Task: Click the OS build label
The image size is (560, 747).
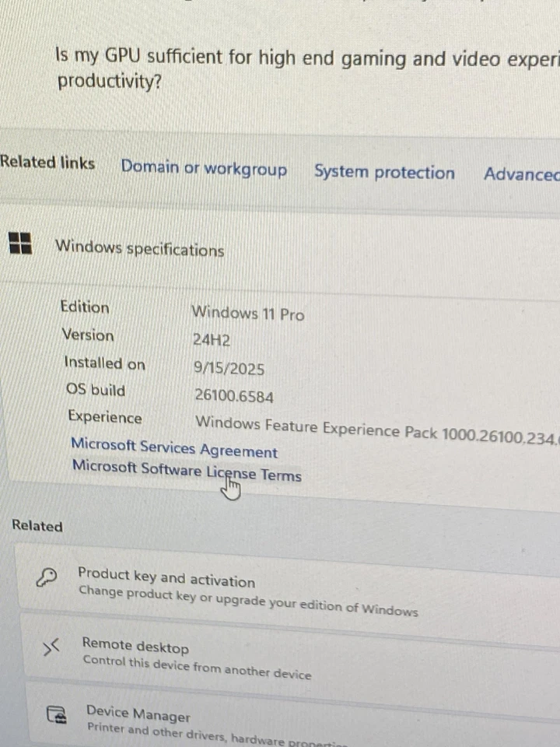Action: pos(96,390)
